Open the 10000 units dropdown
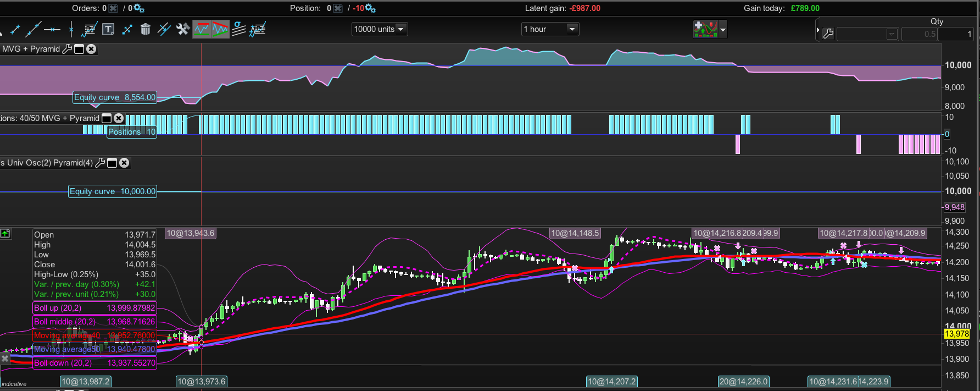The height and width of the screenshot is (391, 980). [x=380, y=29]
